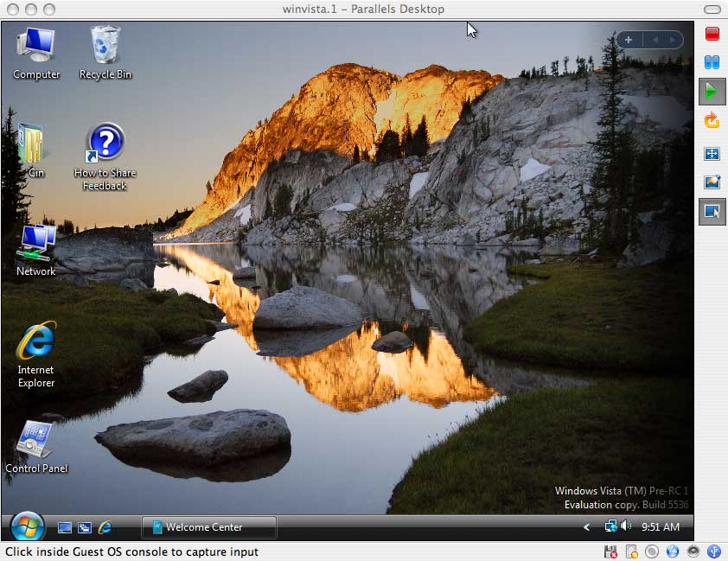Click the floppy disk status icon

(x=610, y=551)
